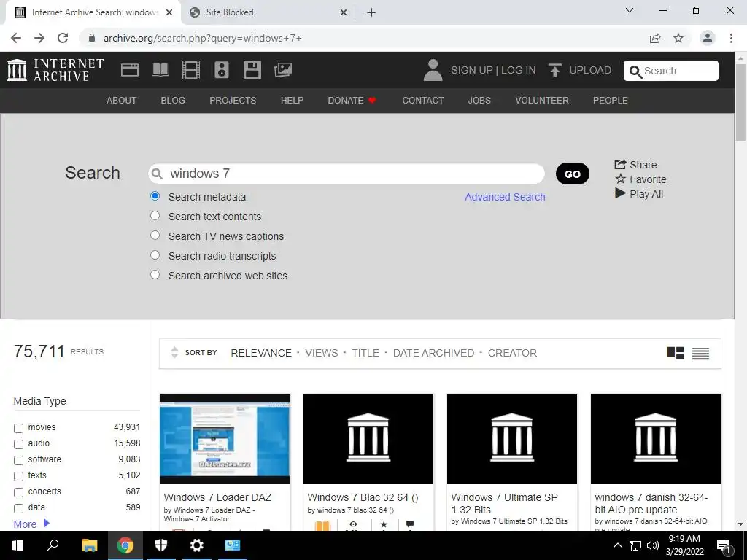Select Search metadata radio button
Image resolution: width=747 pixels, height=560 pixels.
tap(155, 195)
